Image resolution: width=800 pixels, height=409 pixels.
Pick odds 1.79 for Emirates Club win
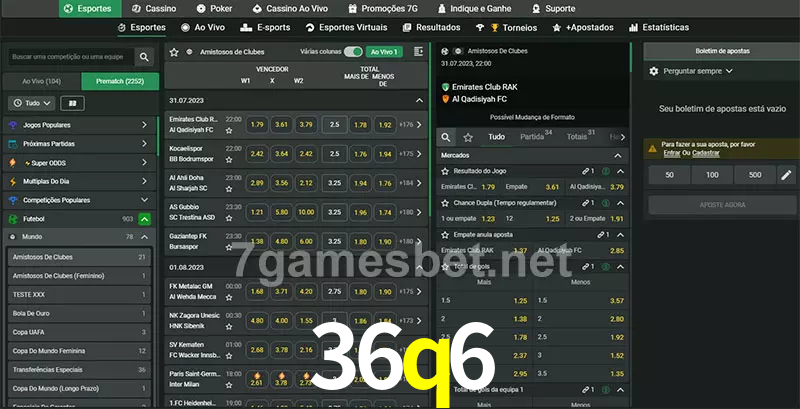pos(257,124)
